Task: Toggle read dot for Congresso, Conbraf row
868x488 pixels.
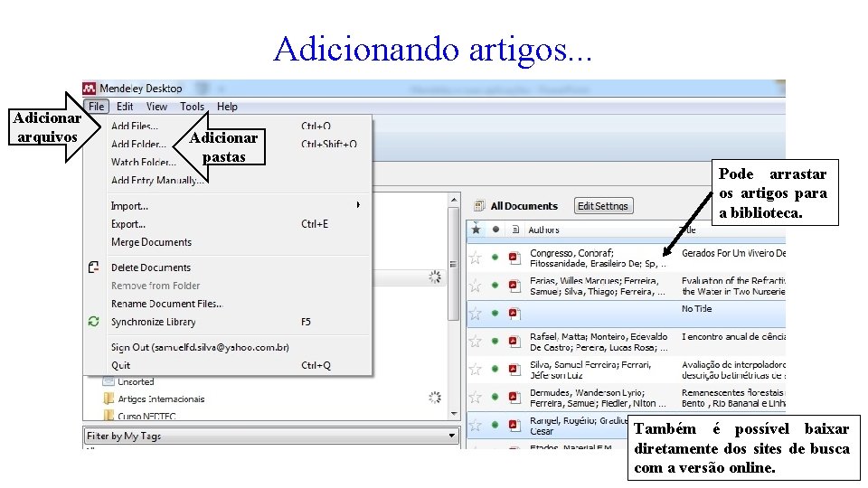Action: (x=495, y=258)
